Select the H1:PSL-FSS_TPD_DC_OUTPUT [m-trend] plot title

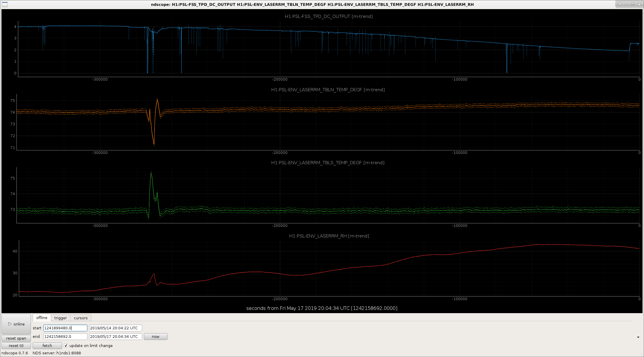[329, 16]
